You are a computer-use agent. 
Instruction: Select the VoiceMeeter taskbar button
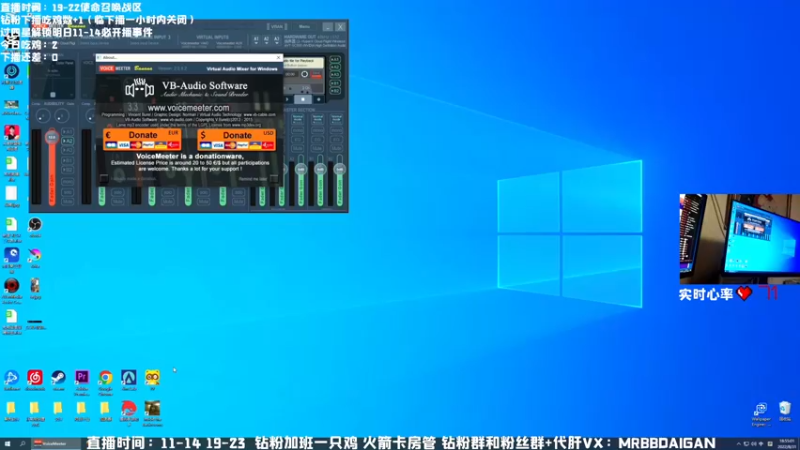point(55,444)
